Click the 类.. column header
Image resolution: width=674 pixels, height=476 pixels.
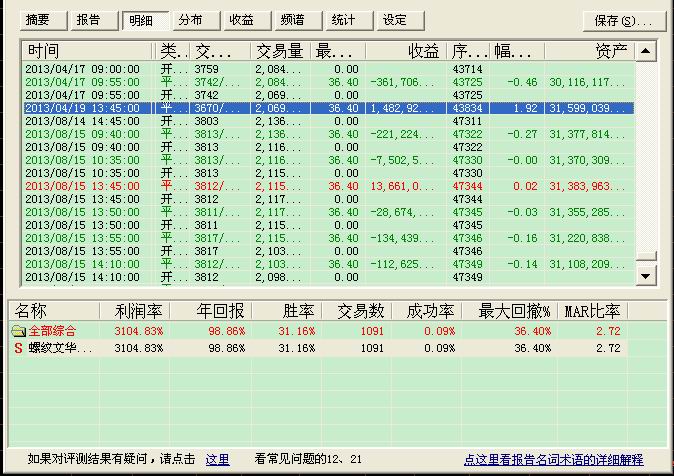(x=172, y=51)
